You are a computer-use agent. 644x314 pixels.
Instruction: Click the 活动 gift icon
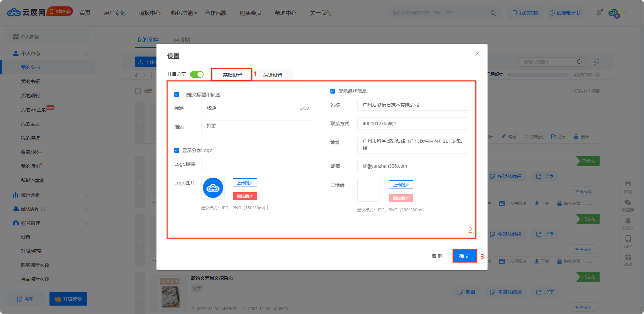pyautogui.click(x=628, y=259)
